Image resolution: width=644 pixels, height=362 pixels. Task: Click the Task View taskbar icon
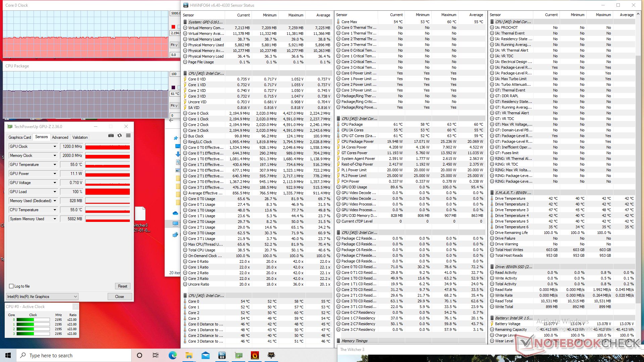click(x=156, y=355)
